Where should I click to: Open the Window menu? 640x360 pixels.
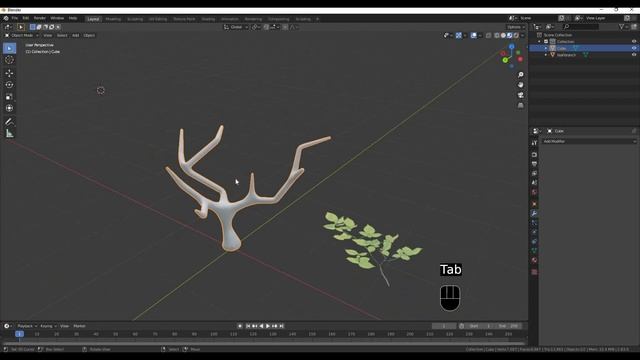57,18
